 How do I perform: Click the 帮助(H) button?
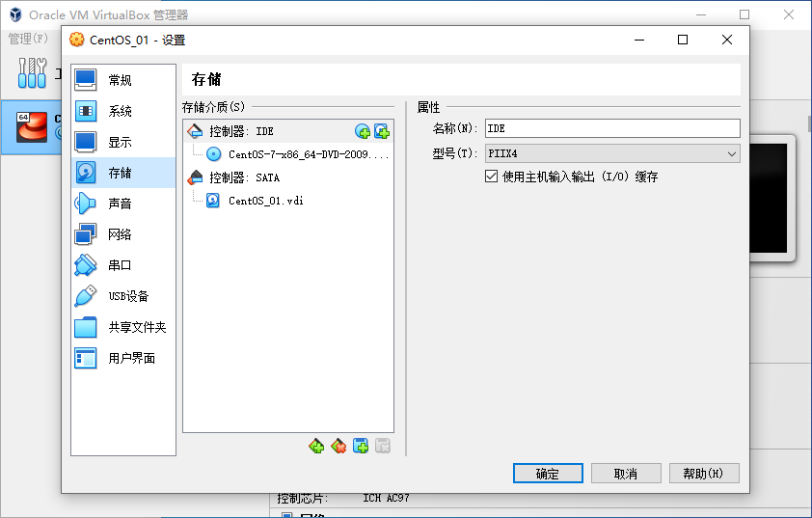tap(704, 474)
